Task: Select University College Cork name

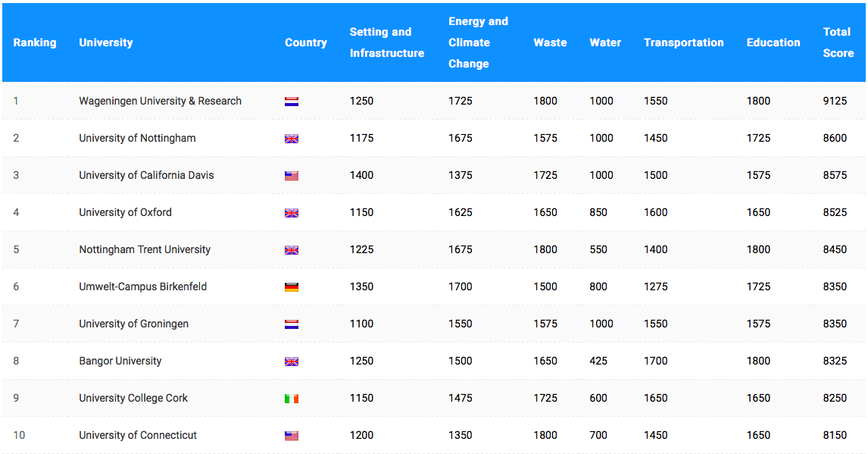Action: [133, 397]
